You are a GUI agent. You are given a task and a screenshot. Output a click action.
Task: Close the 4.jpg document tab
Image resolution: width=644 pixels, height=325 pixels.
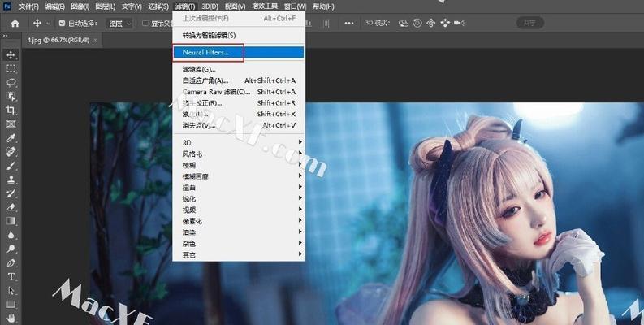tap(95, 41)
